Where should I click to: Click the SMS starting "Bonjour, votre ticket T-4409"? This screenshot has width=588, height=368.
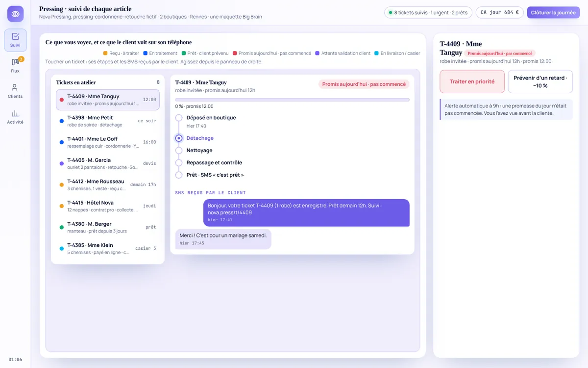[306, 212]
